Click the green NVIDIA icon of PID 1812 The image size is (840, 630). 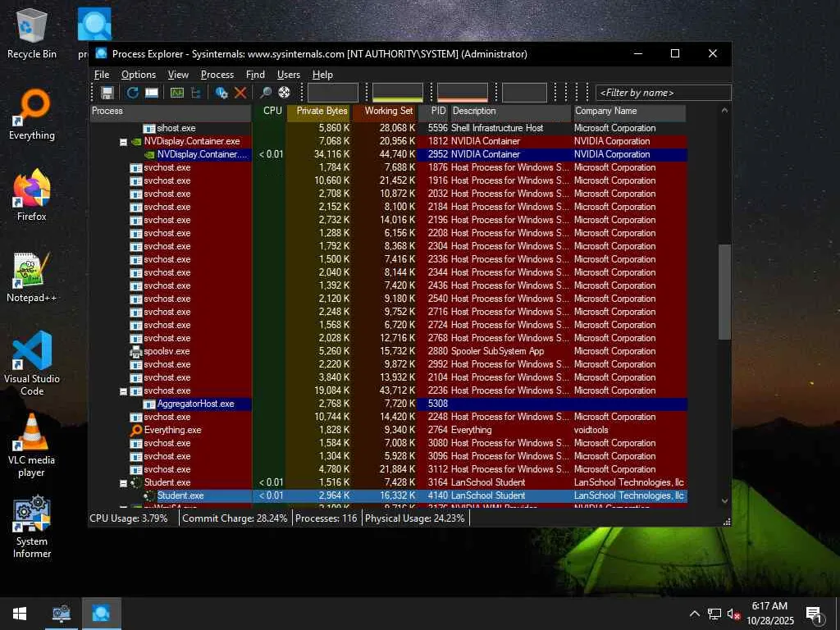pos(136,141)
